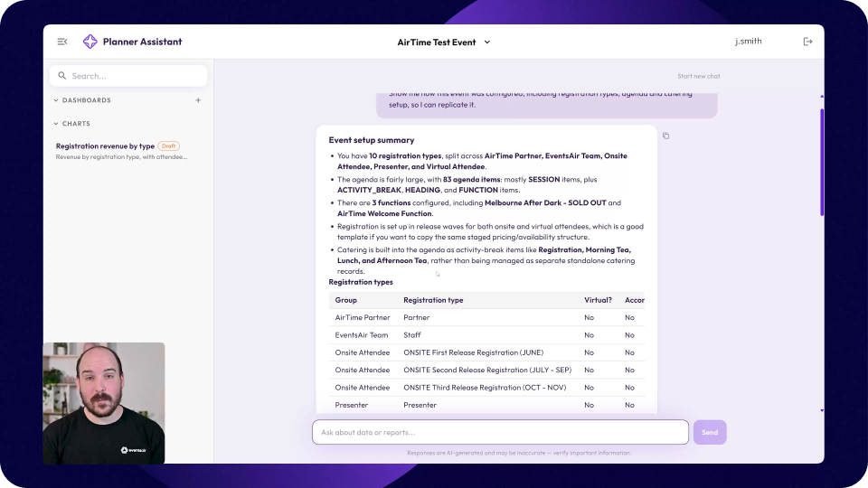Copy the assistant response
The image size is (868, 488).
[x=666, y=136]
